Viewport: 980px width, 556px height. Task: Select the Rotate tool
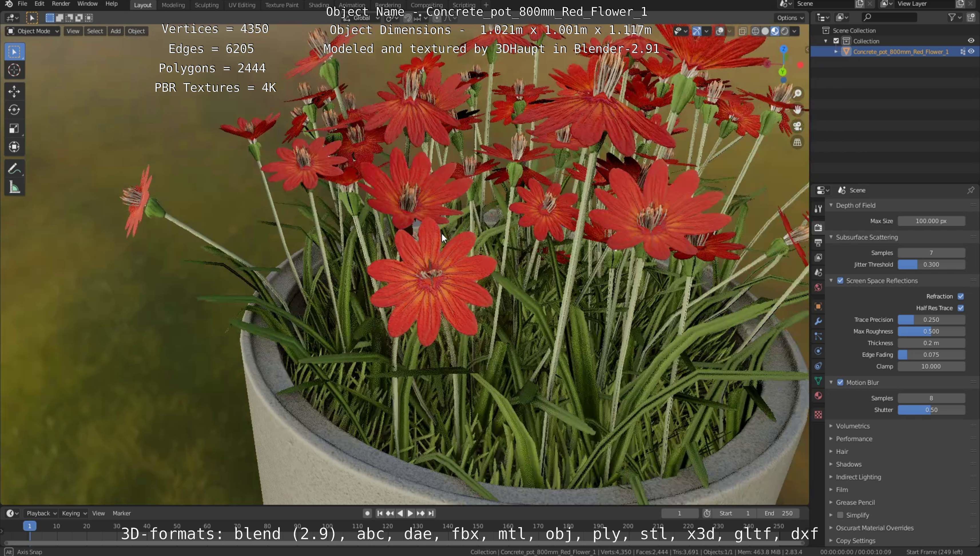click(14, 110)
